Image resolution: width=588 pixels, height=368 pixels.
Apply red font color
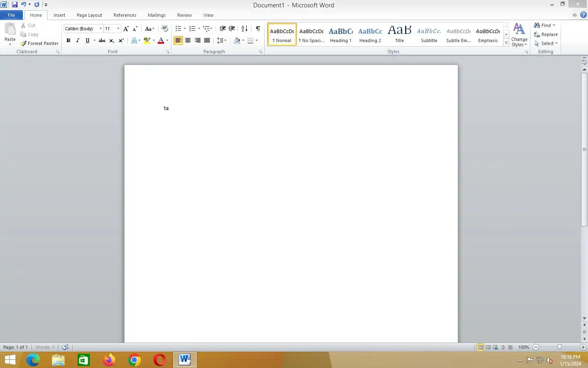click(161, 40)
